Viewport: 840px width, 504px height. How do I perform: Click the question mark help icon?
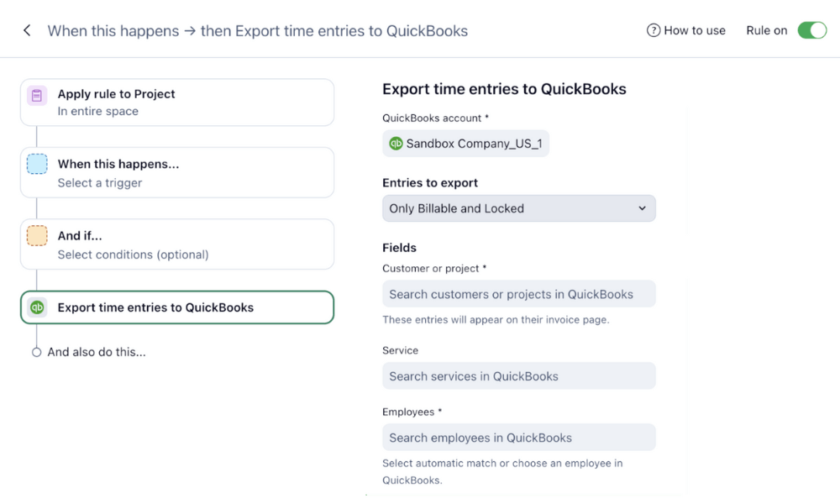tap(653, 30)
